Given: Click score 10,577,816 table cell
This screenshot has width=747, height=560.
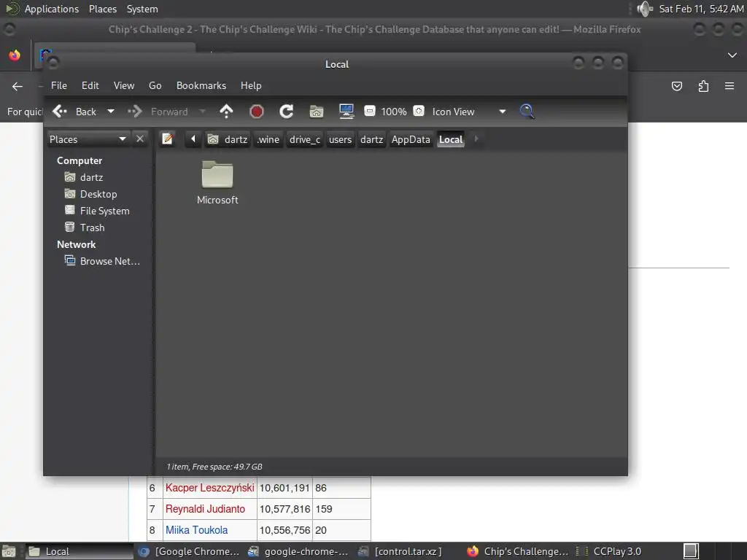Looking at the screenshot, I should click(x=285, y=509).
